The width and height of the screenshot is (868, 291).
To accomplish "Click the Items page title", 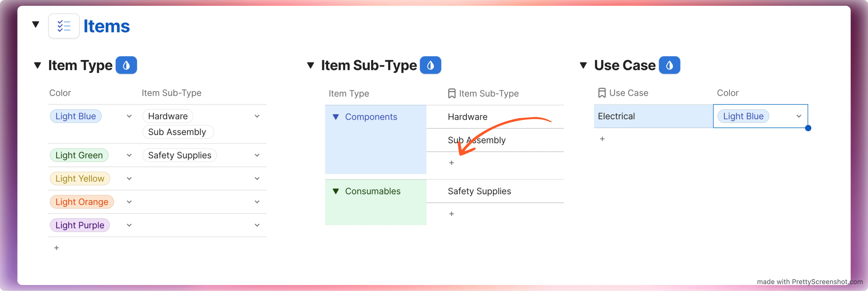I will 106,26.
